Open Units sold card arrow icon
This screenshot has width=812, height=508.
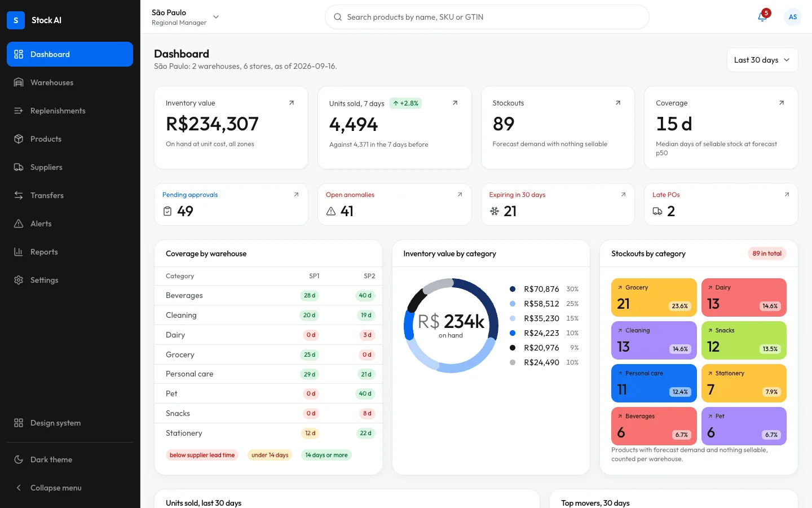click(455, 103)
